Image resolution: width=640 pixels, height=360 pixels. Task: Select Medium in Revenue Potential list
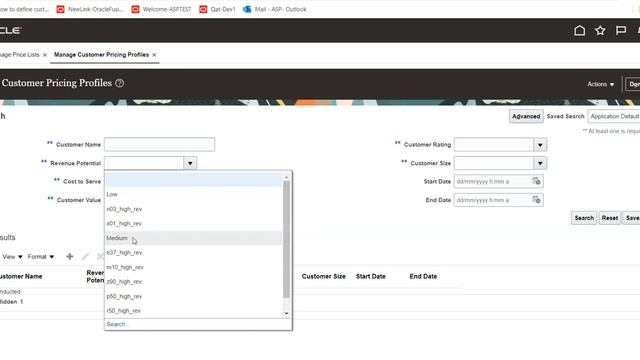193,238
